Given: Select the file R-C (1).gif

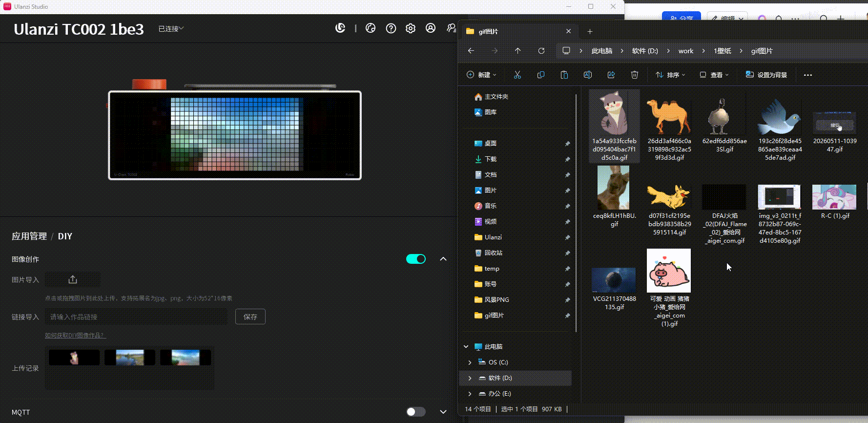Looking at the screenshot, I should [834, 202].
